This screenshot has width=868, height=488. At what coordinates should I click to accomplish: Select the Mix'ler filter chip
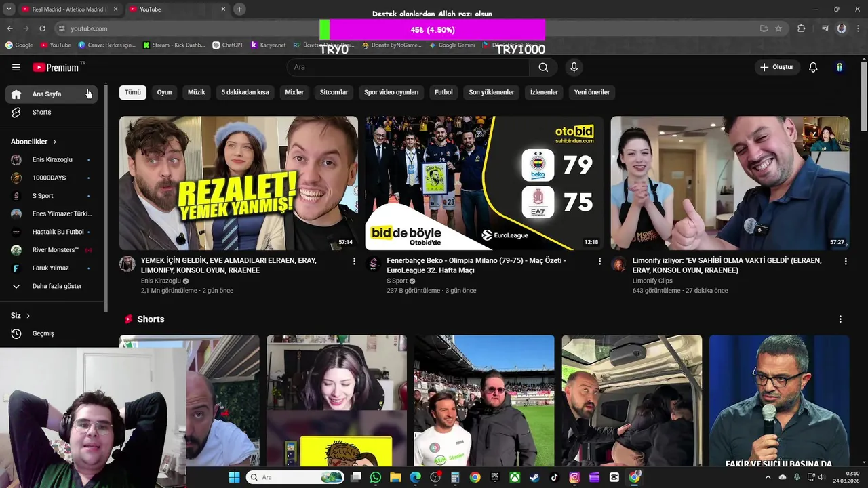294,92
